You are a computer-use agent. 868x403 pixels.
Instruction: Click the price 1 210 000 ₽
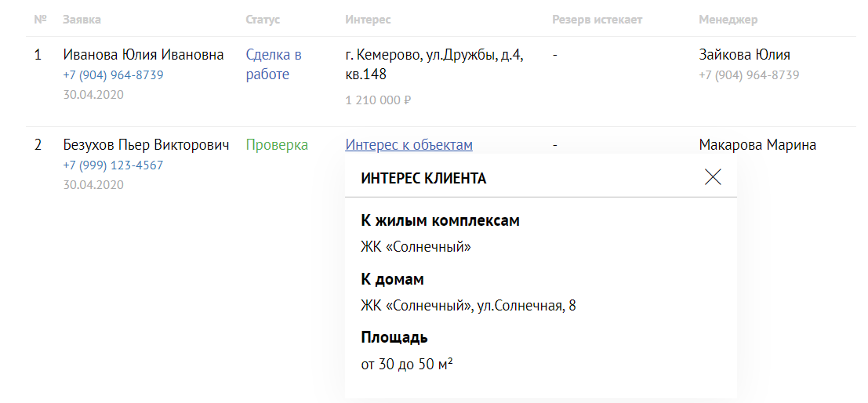(377, 100)
